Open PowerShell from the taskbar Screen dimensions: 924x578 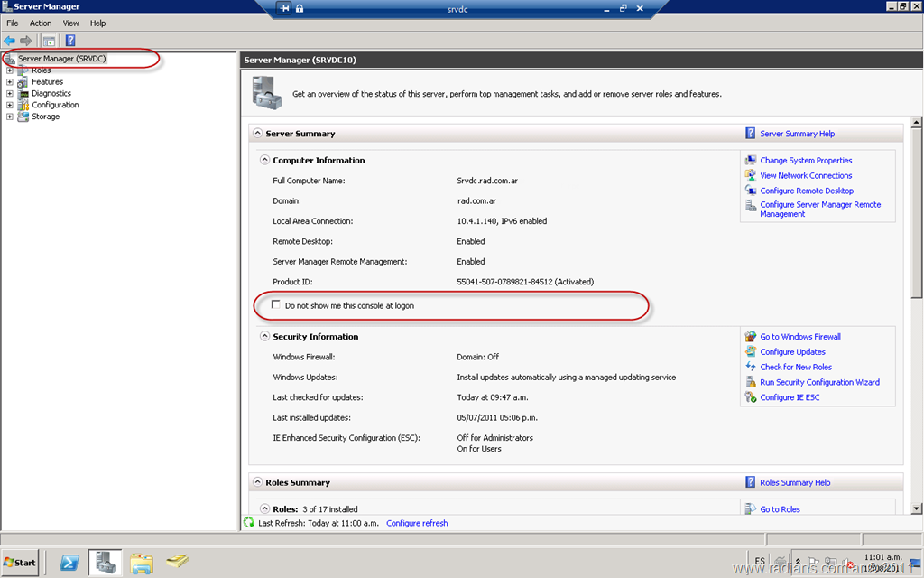point(69,563)
